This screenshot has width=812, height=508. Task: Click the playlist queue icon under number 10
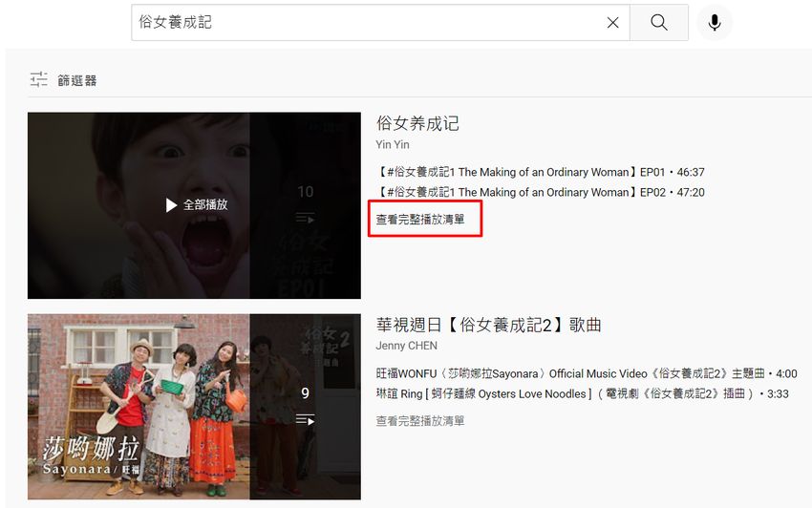(x=305, y=219)
